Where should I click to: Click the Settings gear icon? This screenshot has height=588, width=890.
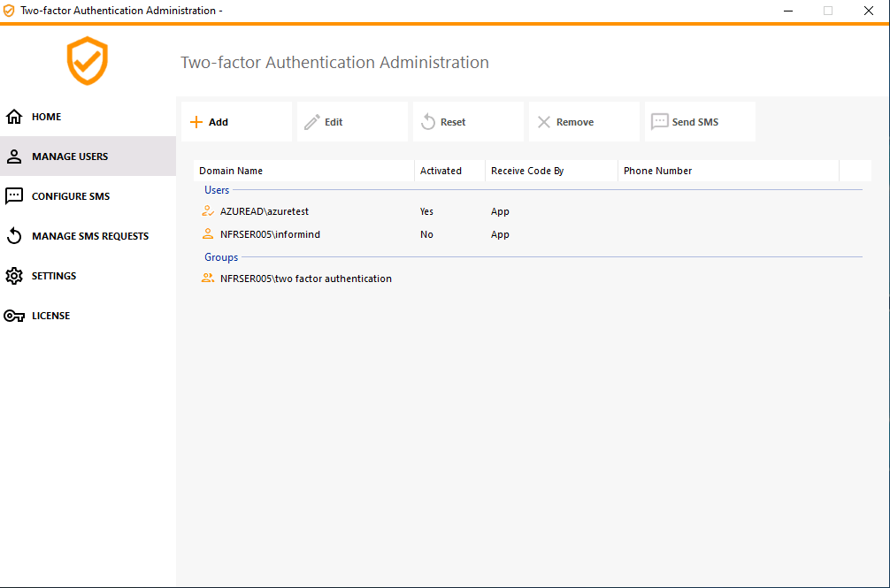(x=14, y=276)
